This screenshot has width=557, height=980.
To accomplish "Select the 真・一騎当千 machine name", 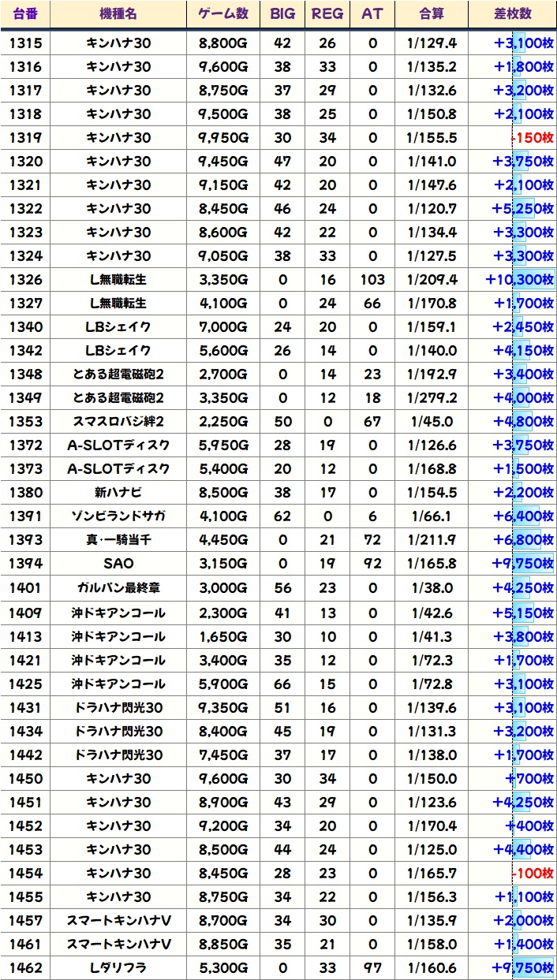I will click(x=118, y=540).
